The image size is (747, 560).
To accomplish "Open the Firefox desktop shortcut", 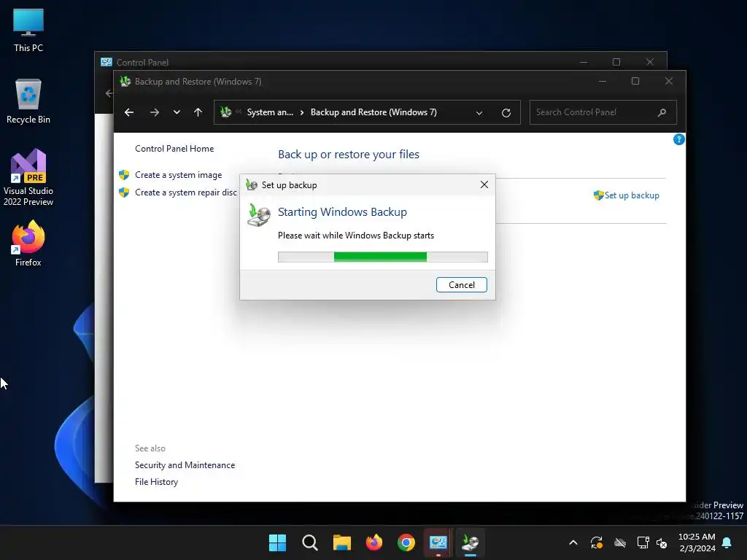I will click(x=28, y=244).
